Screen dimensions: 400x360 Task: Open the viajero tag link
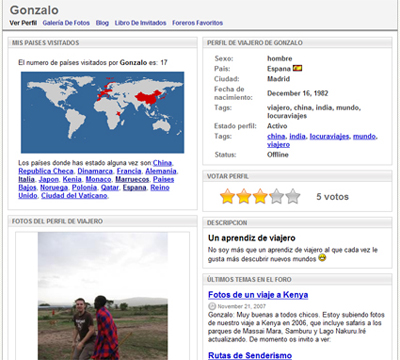tap(278, 145)
